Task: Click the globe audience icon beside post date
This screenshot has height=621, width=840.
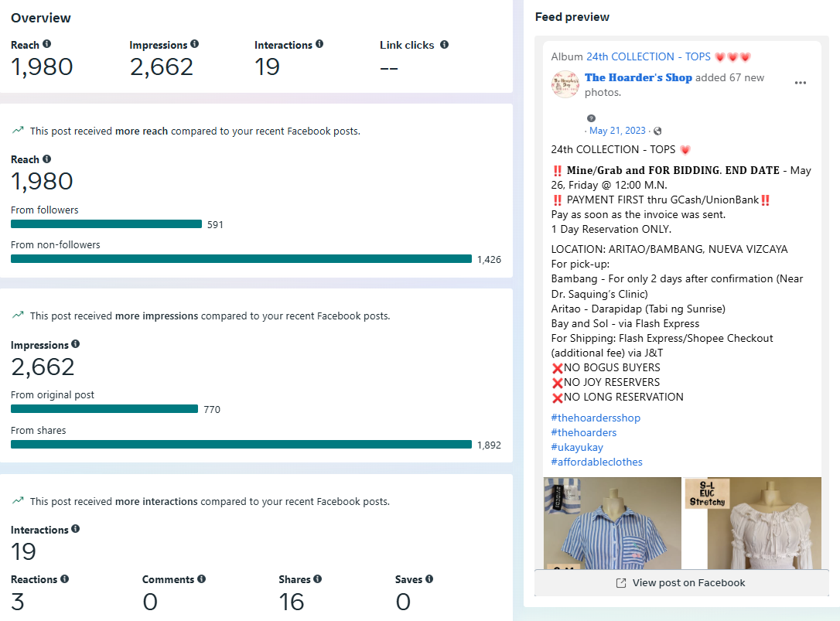Action: [x=657, y=131]
